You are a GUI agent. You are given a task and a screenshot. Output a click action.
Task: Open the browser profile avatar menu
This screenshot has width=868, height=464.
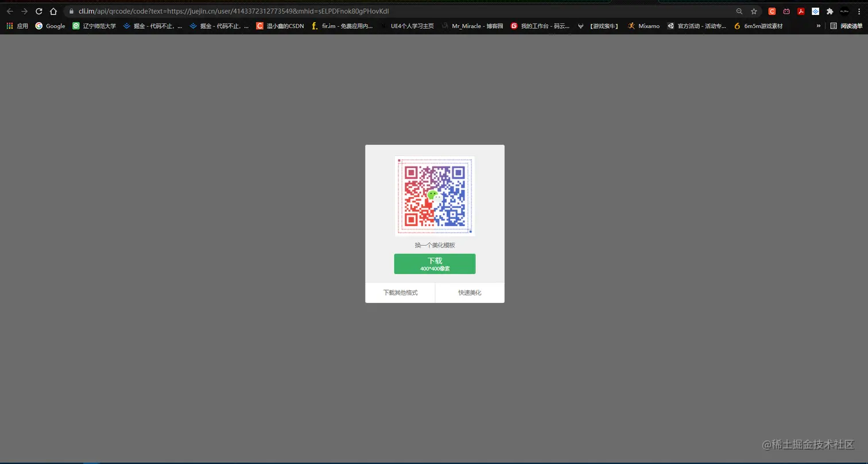coord(844,11)
